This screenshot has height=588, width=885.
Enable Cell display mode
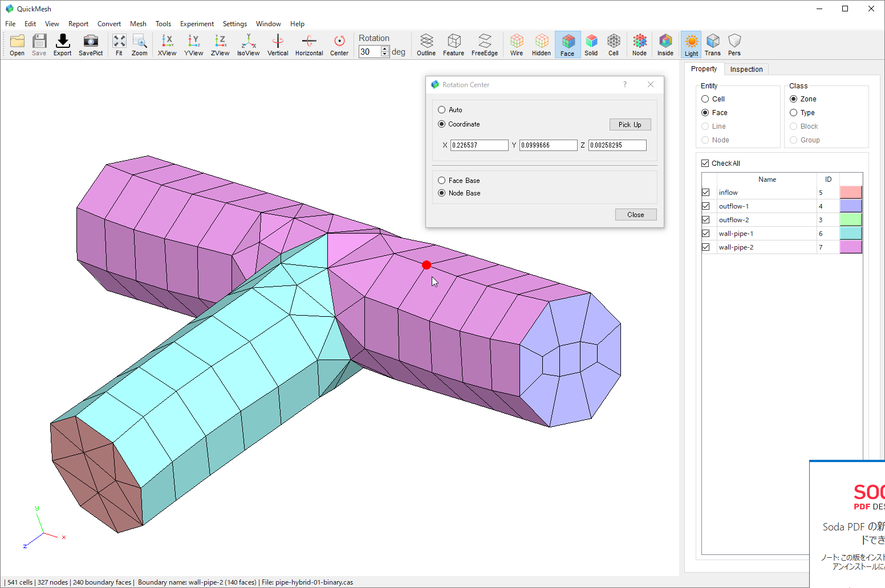[x=614, y=44]
